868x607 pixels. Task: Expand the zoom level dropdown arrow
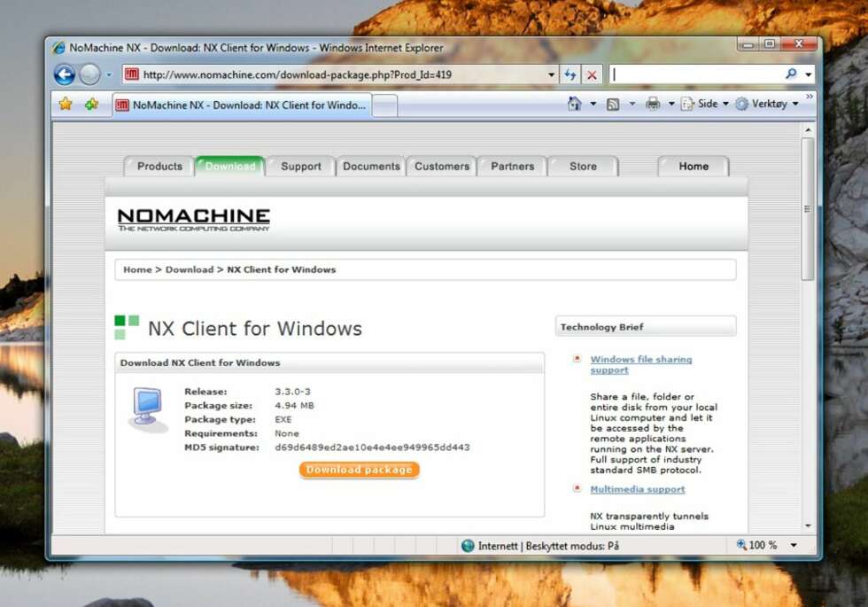tap(794, 546)
